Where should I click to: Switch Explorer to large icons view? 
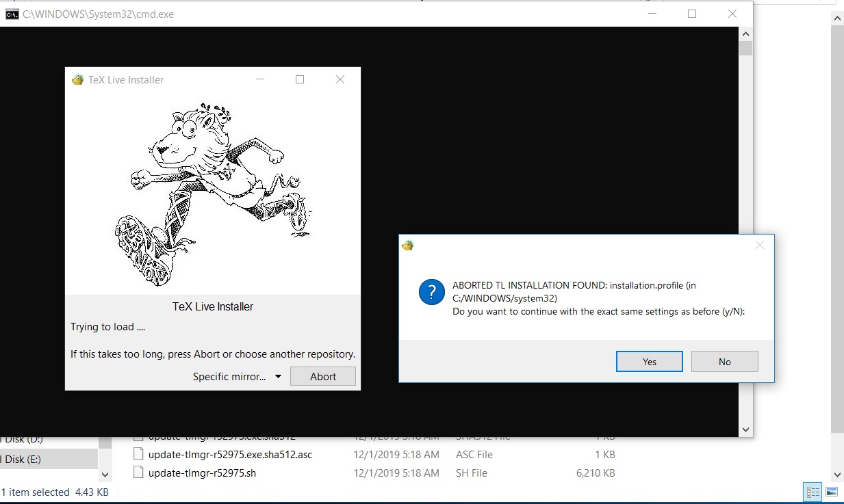pyautogui.click(x=831, y=492)
